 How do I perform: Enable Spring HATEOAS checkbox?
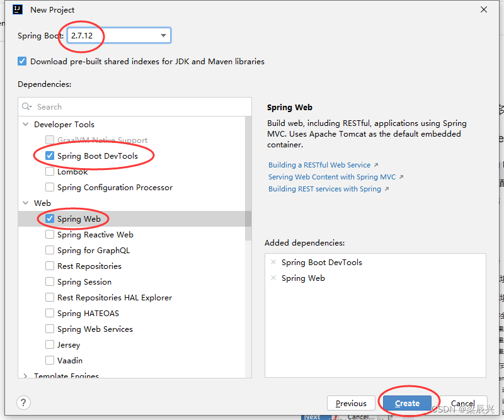pos(50,313)
